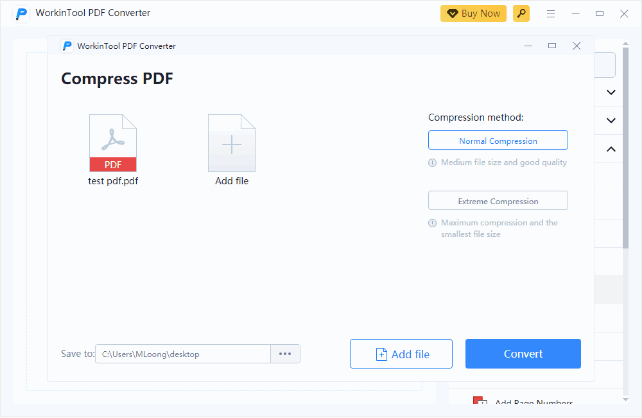Click the scrollbar down arrow
This screenshot has height=418, width=642.
click(x=626, y=400)
